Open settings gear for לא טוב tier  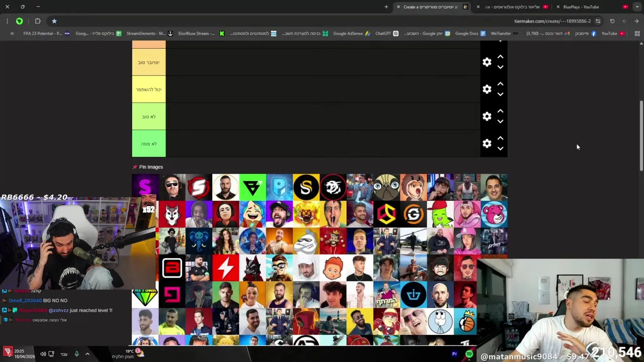click(x=487, y=117)
